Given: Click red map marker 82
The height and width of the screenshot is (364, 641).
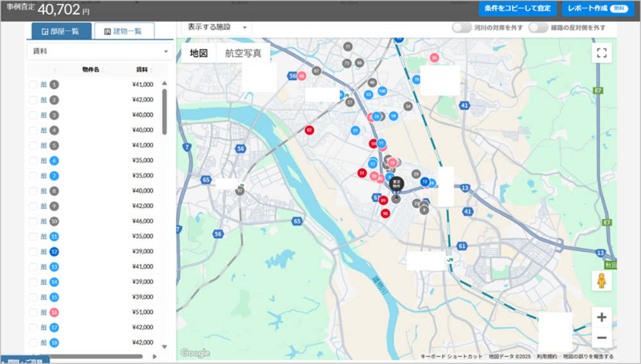Looking at the screenshot, I should pyautogui.click(x=310, y=130).
